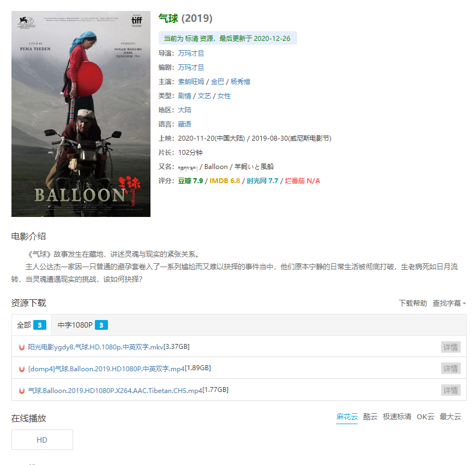Screen dimensions: 476x465
Task: Select the 麻花云 playback source
Action: point(347,416)
